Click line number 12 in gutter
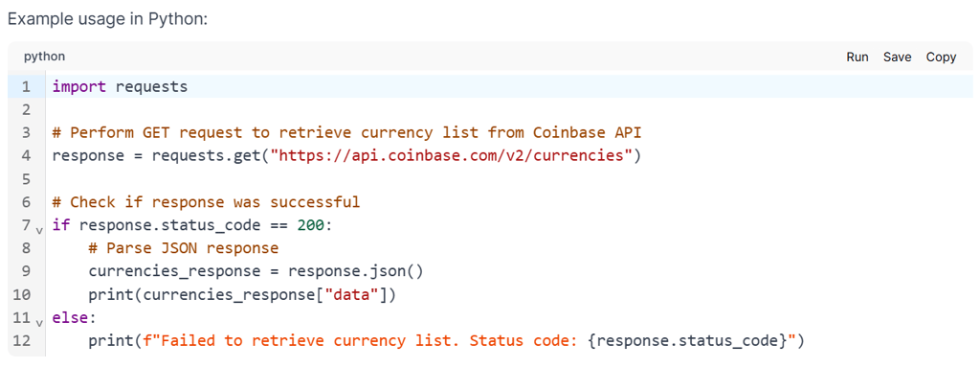This screenshot has width=980, height=368. pos(22,341)
